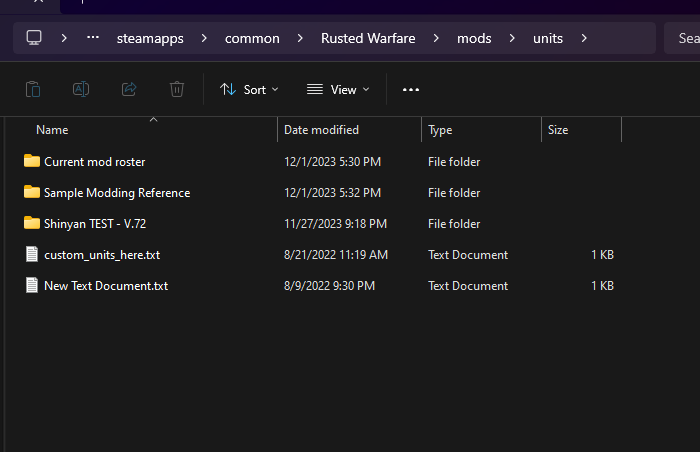The image size is (700, 452).
Task: Sort by the Name column header
Action: click(52, 130)
